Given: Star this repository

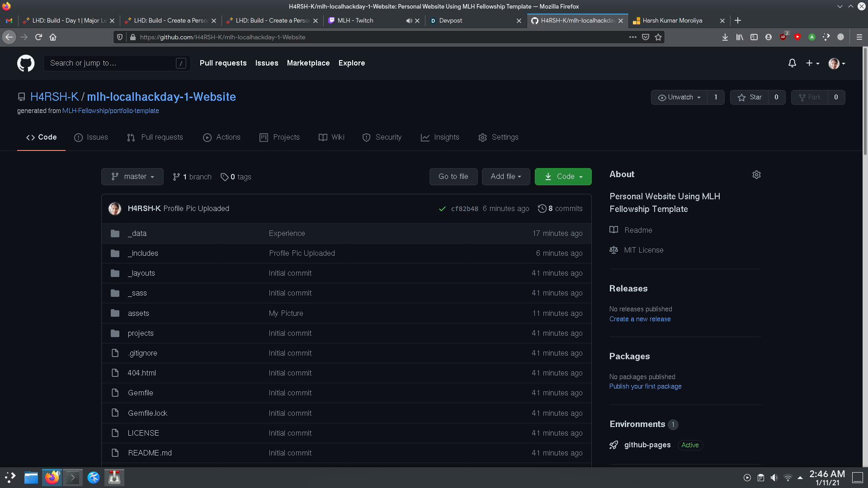Looking at the screenshot, I should (750, 97).
